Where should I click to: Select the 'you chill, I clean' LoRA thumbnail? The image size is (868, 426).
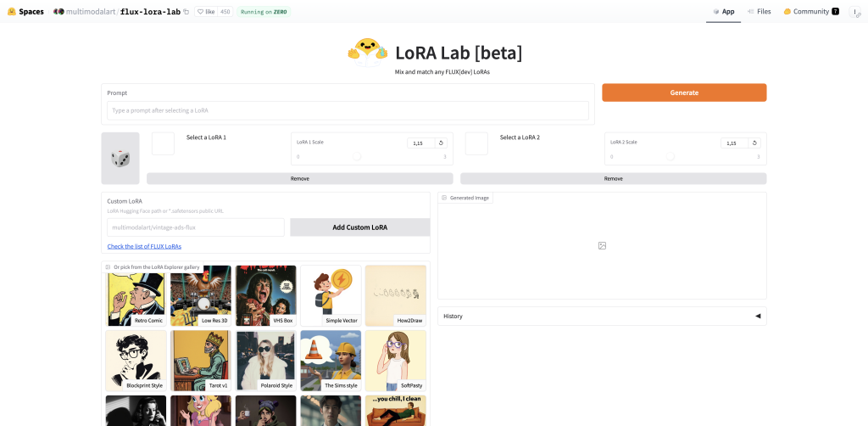pos(396,411)
